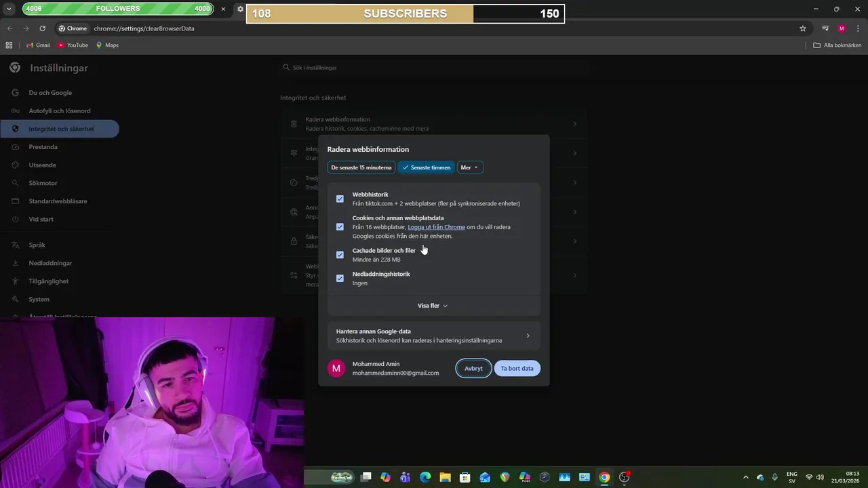
Task: Switch ENG SV input language
Action: [x=791, y=477]
